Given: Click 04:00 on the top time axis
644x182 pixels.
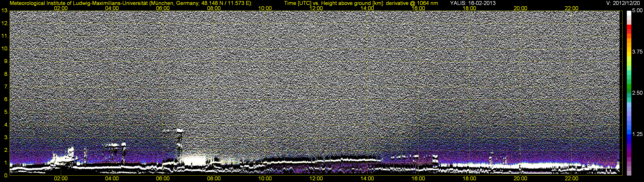Looking at the screenshot, I should click(112, 8).
